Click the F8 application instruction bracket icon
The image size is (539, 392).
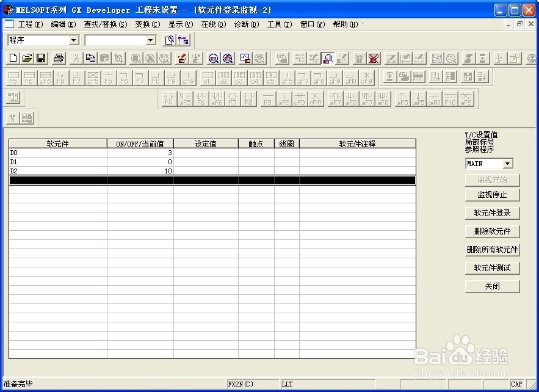(249, 99)
